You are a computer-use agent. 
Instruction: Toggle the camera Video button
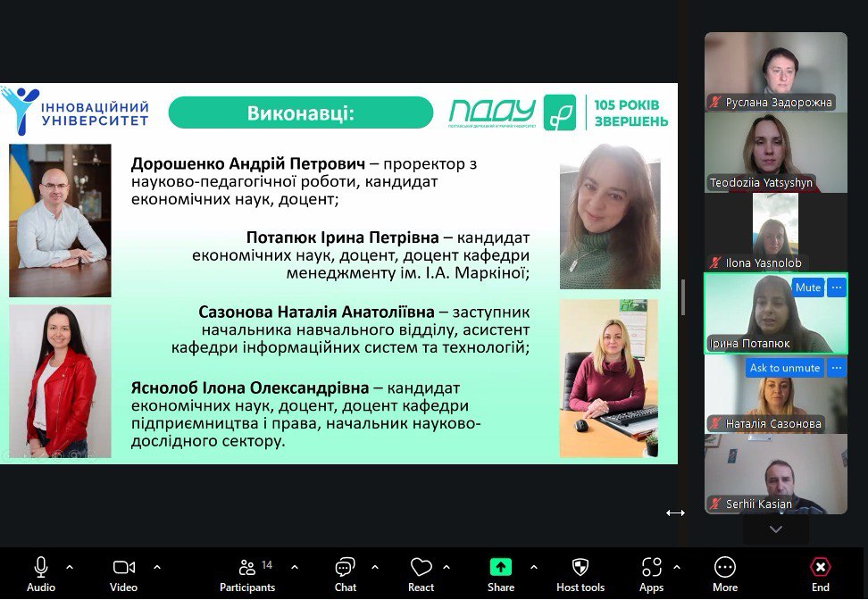123,572
